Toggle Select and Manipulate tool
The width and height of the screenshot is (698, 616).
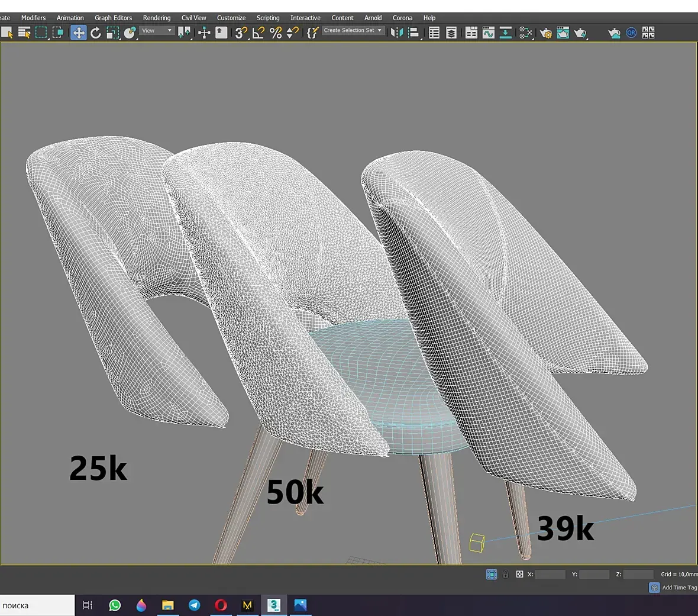(204, 33)
